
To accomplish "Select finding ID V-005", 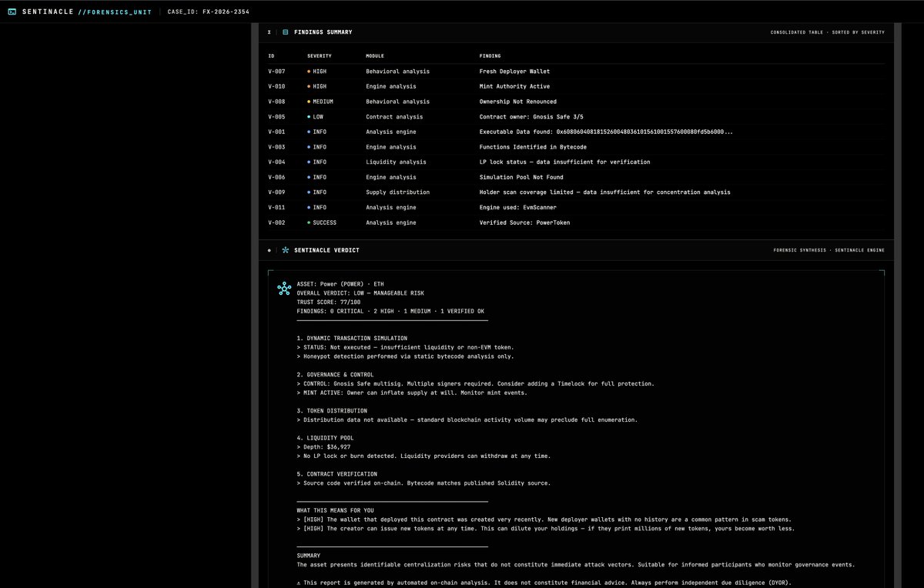I will point(276,117).
